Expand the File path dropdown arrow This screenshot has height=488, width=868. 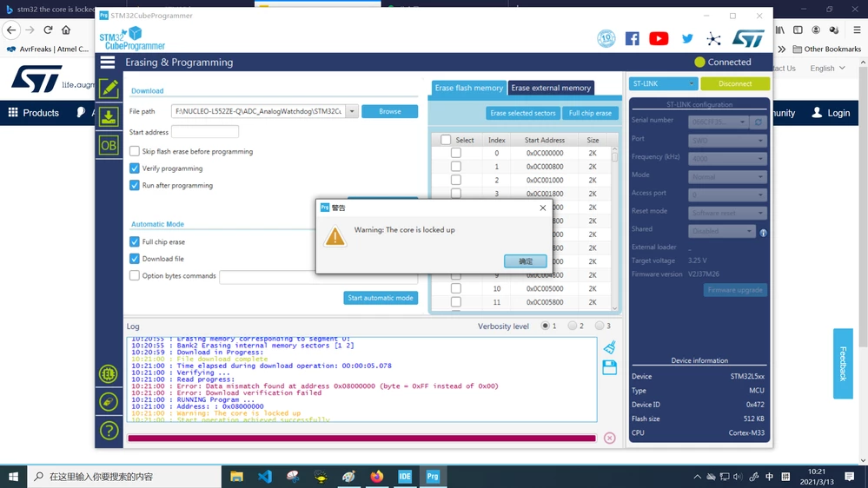[352, 111]
